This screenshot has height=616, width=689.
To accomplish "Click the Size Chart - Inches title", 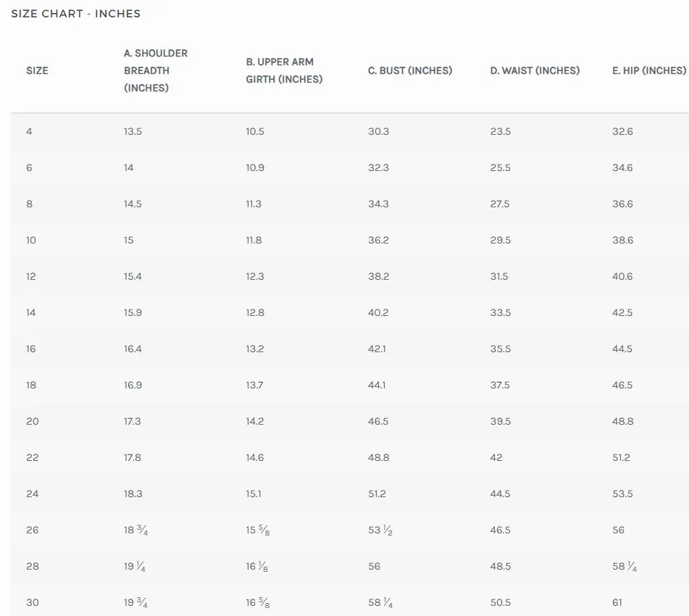I will 75,14.
